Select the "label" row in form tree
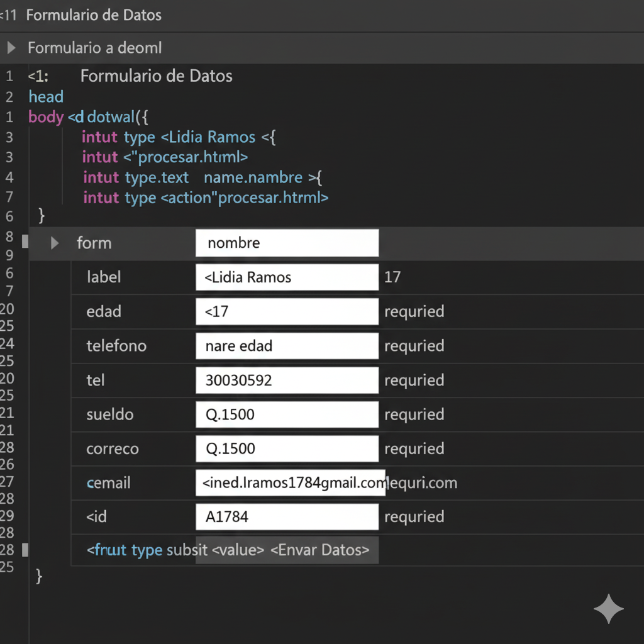644x644 pixels. click(104, 277)
